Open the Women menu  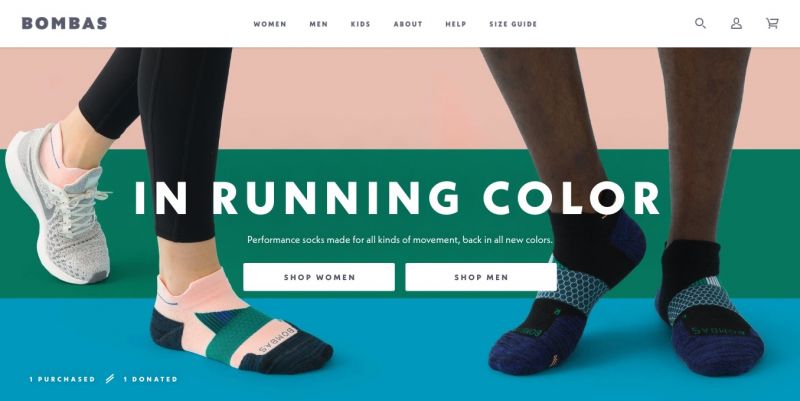click(x=270, y=24)
